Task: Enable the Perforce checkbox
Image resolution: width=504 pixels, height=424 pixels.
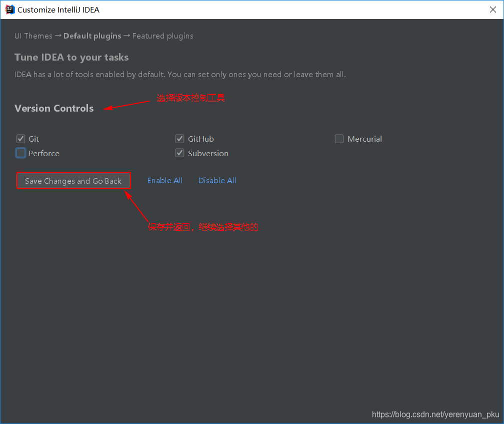Action: [20, 153]
